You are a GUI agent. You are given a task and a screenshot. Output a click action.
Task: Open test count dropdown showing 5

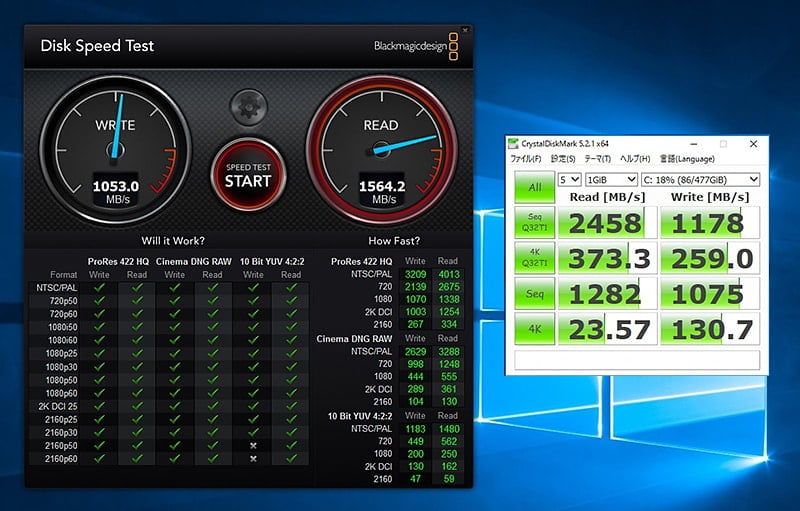click(x=569, y=180)
